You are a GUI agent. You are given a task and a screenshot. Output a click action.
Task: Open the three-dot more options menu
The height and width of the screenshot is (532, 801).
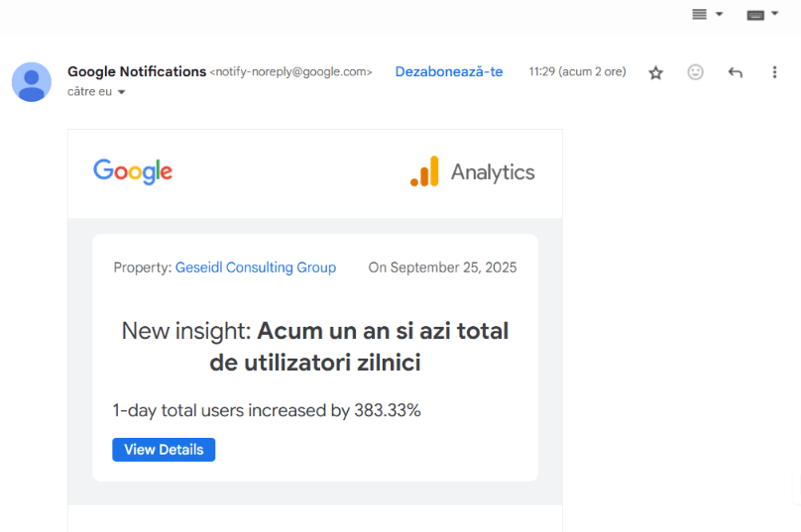coord(774,72)
